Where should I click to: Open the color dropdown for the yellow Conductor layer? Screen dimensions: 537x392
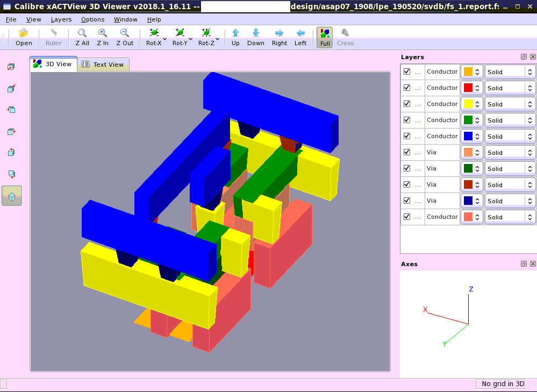[477, 104]
